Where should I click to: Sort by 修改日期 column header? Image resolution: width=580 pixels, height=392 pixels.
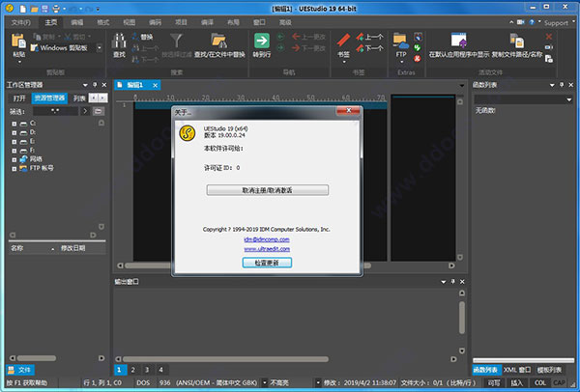point(72,248)
